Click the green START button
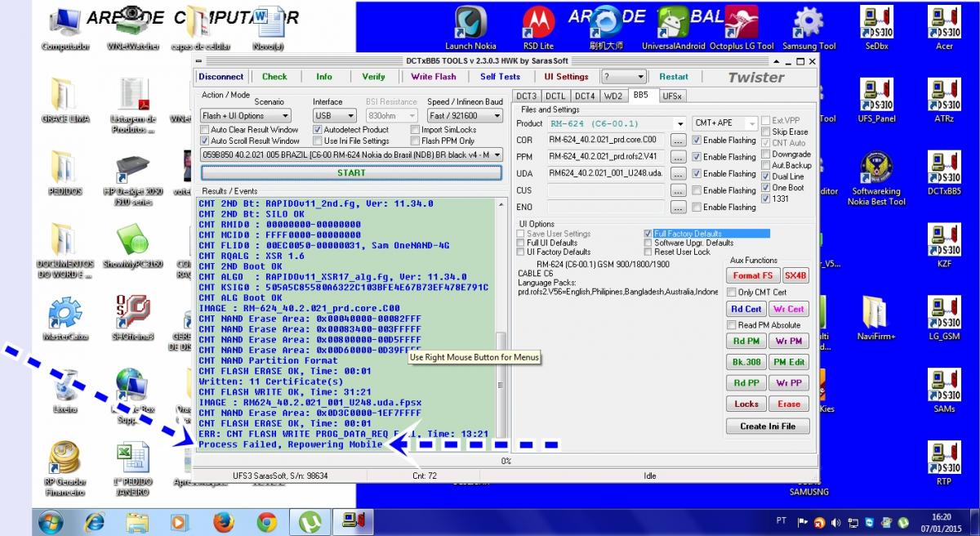The width and height of the screenshot is (980, 536). [351, 173]
